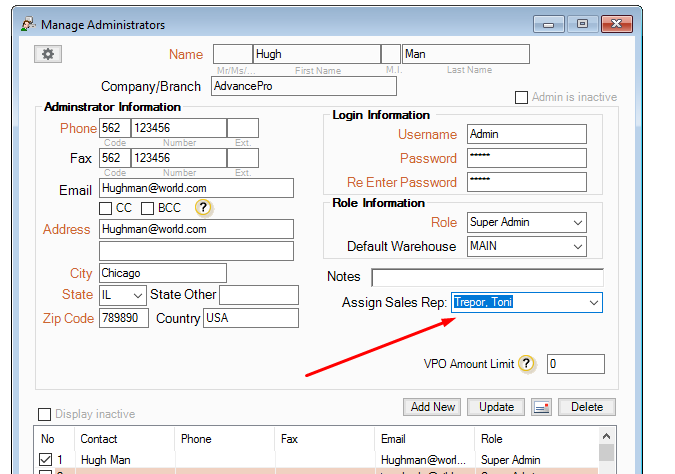The width and height of the screenshot is (675, 474).
Task: Sort by the Contact column header
Action: coord(99,439)
